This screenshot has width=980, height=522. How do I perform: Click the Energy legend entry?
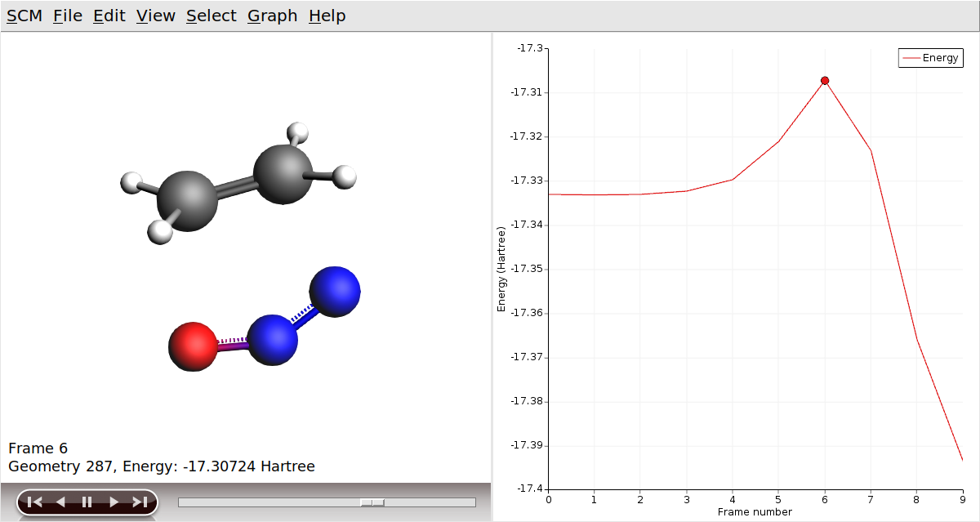tap(930, 58)
